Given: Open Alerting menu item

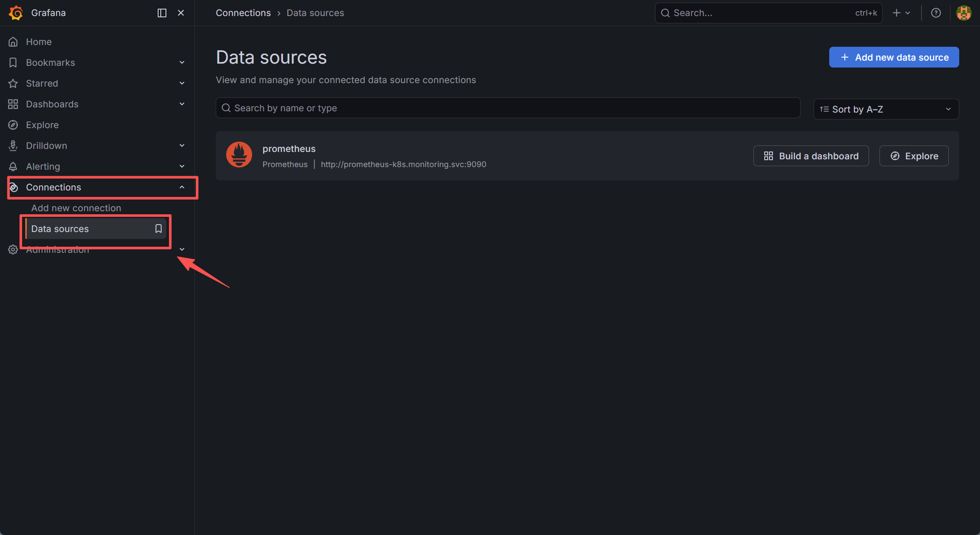Looking at the screenshot, I should tap(43, 167).
